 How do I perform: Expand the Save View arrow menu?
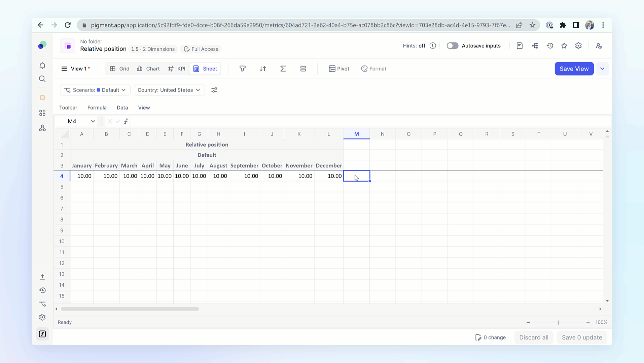[602, 69]
